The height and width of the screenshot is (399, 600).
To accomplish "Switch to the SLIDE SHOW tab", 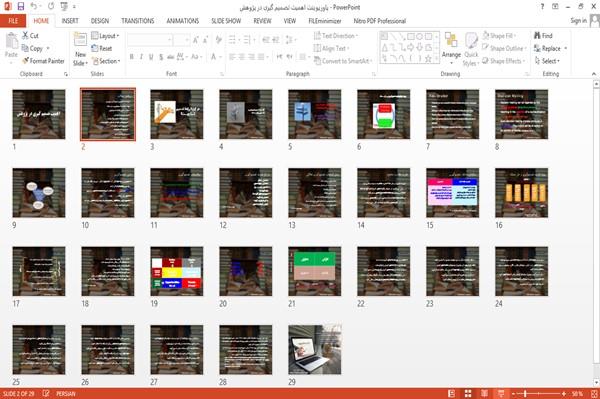I will pyautogui.click(x=226, y=21).
